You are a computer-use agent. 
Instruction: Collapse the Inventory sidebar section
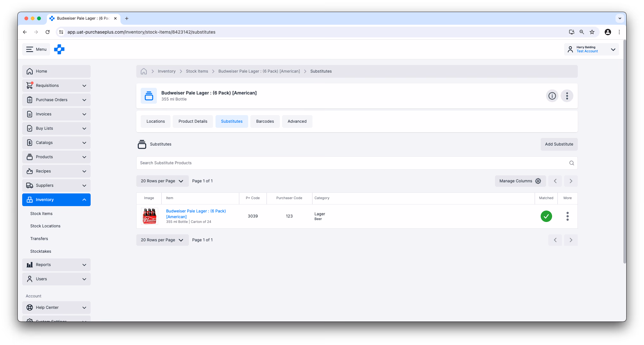tap(56, 200)
